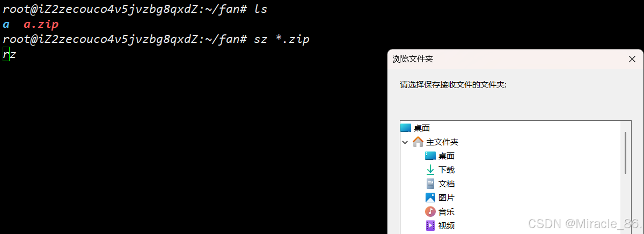Click the 图片 pictures icon
This screenshot has height=234, width=644.
click(x=430, y=198)
